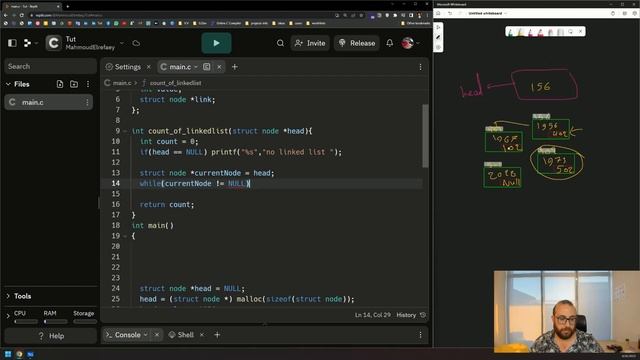Open the main.c tab dropdown arrow
Image resolution: width=640 pixels, height=360 pixels.
pos(196,67)
